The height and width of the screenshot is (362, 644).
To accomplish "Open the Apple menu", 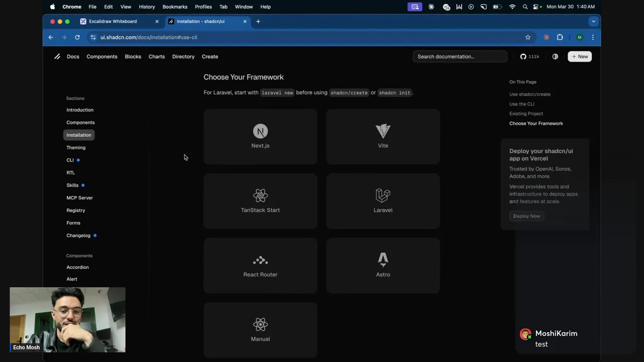I will [52, 7].
